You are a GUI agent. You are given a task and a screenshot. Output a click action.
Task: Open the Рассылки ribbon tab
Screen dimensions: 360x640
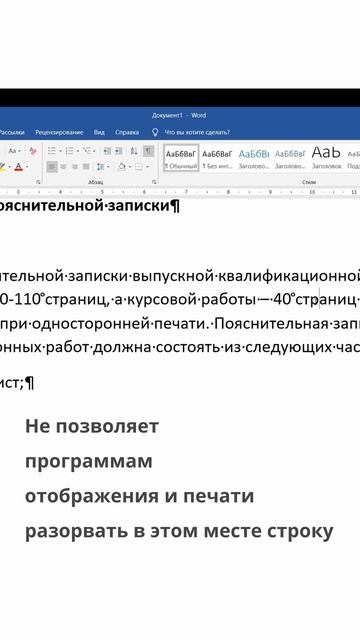11,132
